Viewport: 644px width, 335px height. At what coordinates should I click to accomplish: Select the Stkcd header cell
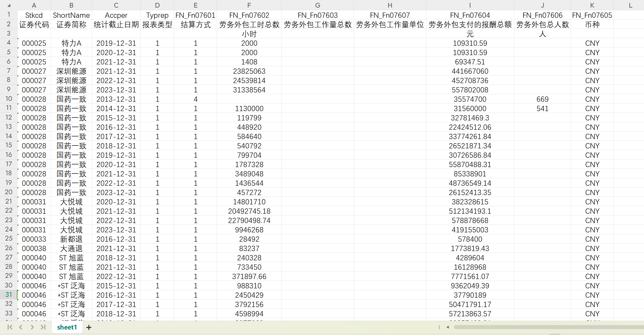coord(34,15)
